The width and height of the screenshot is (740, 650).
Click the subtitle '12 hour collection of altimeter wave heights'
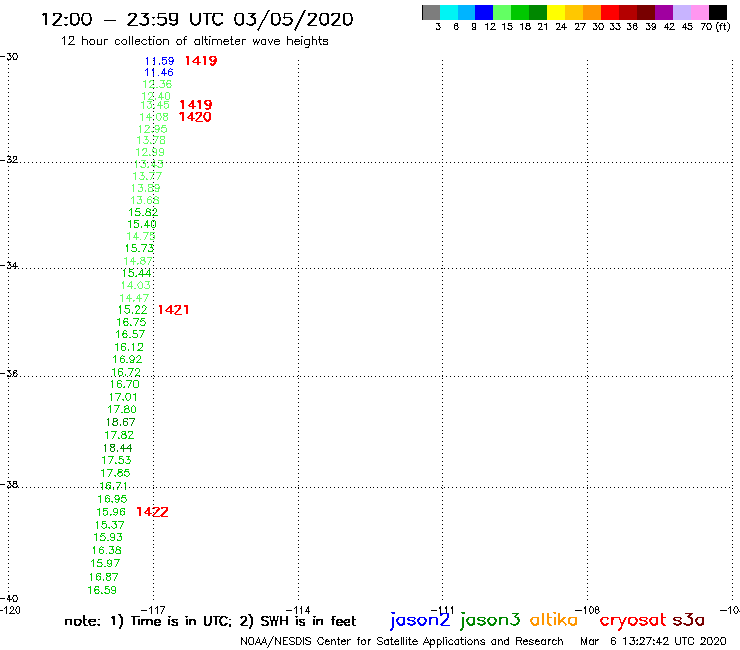click(x=194, y=42)
